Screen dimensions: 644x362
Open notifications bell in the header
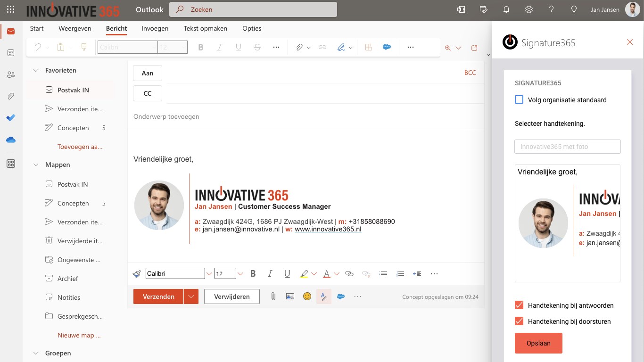coord(506,9)
